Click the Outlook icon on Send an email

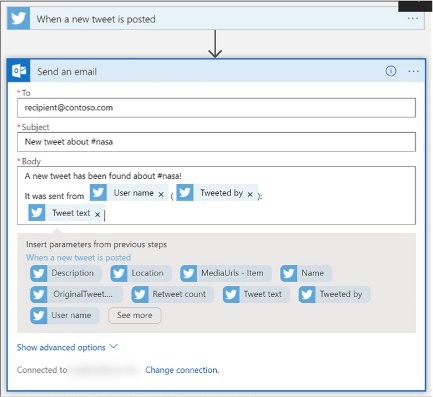[19, 71]
